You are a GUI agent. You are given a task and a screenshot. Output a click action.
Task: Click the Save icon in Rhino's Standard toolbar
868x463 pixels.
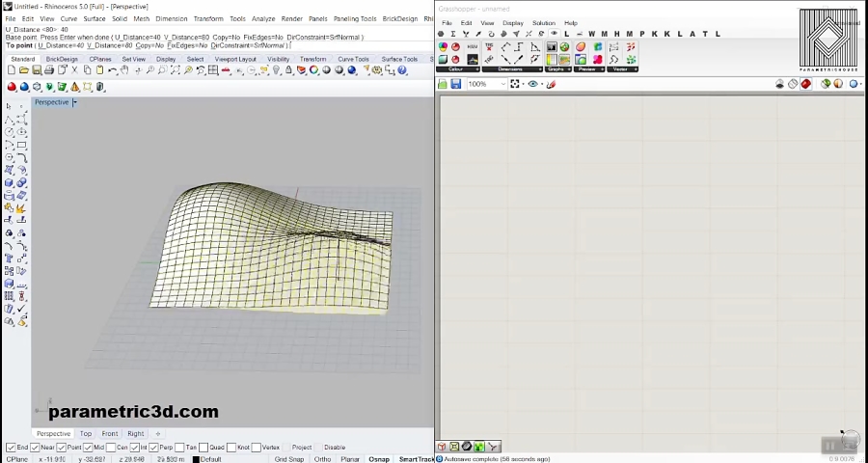point(37,70)
